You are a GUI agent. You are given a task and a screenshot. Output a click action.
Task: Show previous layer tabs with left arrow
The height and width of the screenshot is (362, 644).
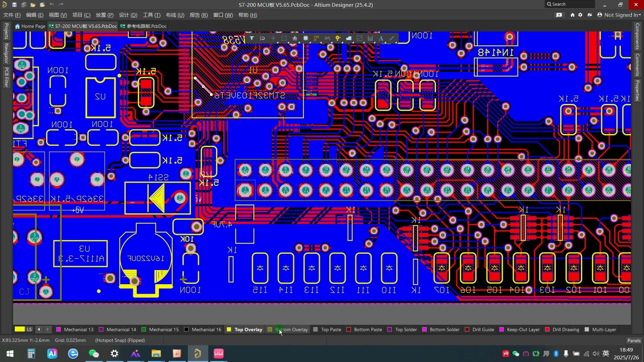pyautogui.click(x=39, y=330)
